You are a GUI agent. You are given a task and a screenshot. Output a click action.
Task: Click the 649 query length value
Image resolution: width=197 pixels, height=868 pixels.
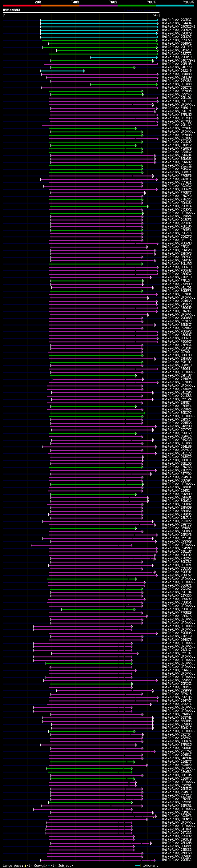pyautogui.click(x=155, y=15)
